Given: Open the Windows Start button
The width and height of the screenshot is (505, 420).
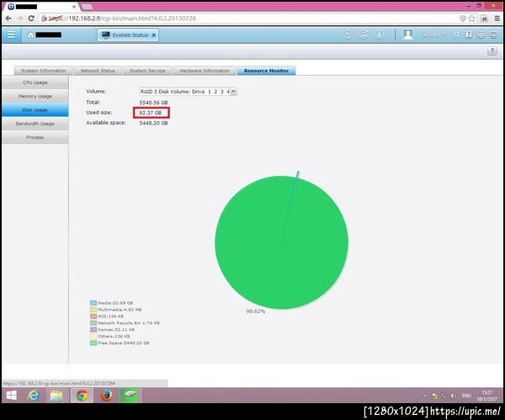Looking at the screenshot, I should 12,396.
